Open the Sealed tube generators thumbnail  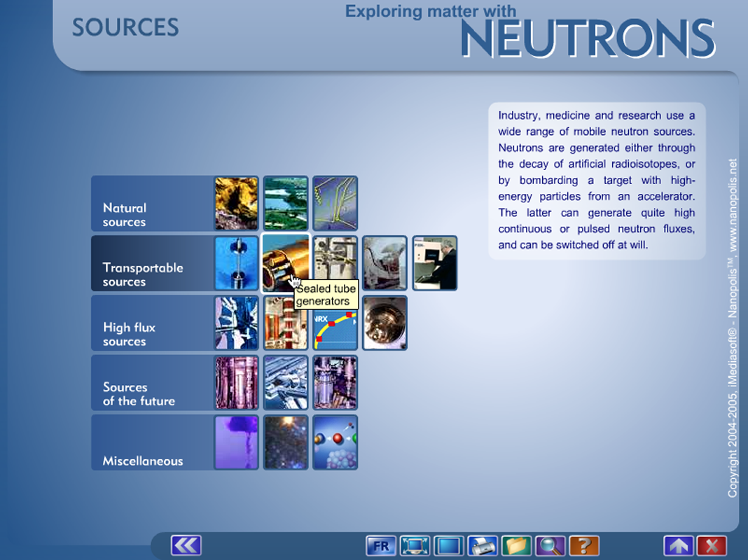[x=285, y=263]
